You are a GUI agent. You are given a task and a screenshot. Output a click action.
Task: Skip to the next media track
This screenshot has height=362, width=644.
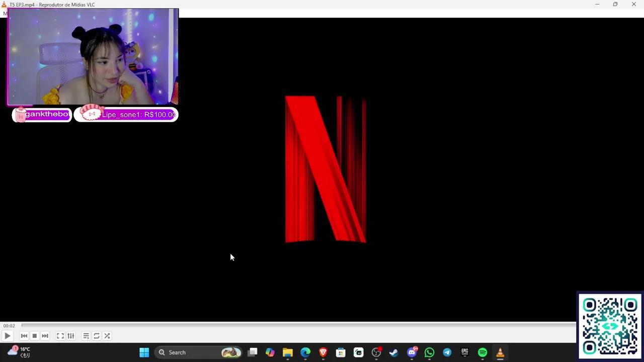[x=45, y=336]
